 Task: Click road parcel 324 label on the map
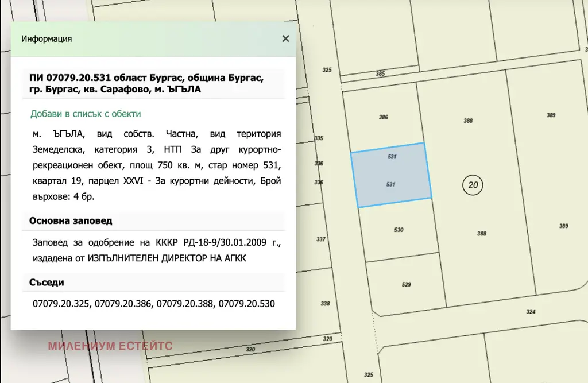(x=530, y=312)
